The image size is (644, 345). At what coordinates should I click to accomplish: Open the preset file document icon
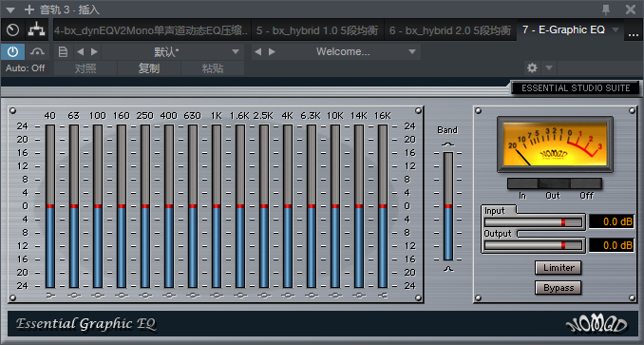63,51
